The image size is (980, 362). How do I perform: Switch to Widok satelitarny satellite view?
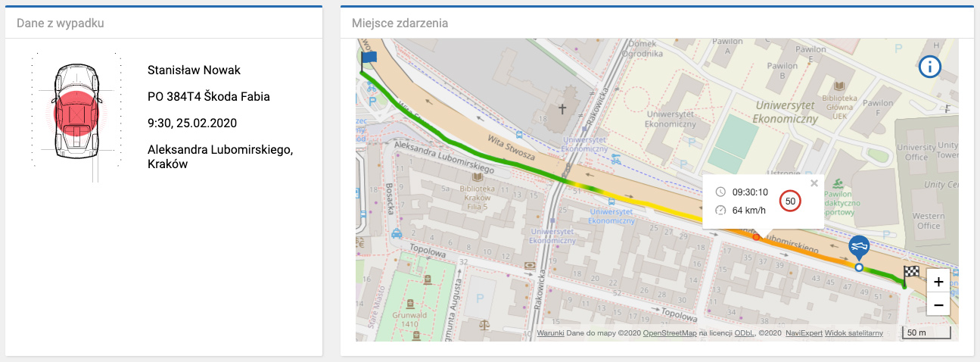click(x=854, y=333)
